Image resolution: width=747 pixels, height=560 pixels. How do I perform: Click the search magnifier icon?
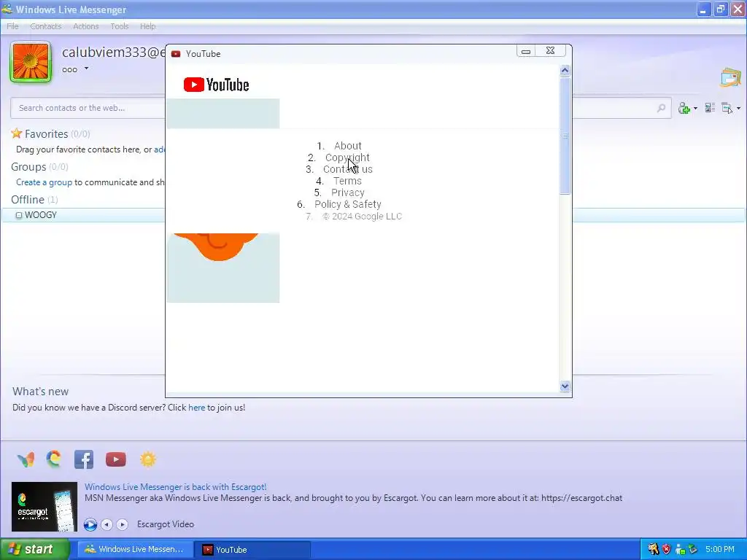(661, 108)
